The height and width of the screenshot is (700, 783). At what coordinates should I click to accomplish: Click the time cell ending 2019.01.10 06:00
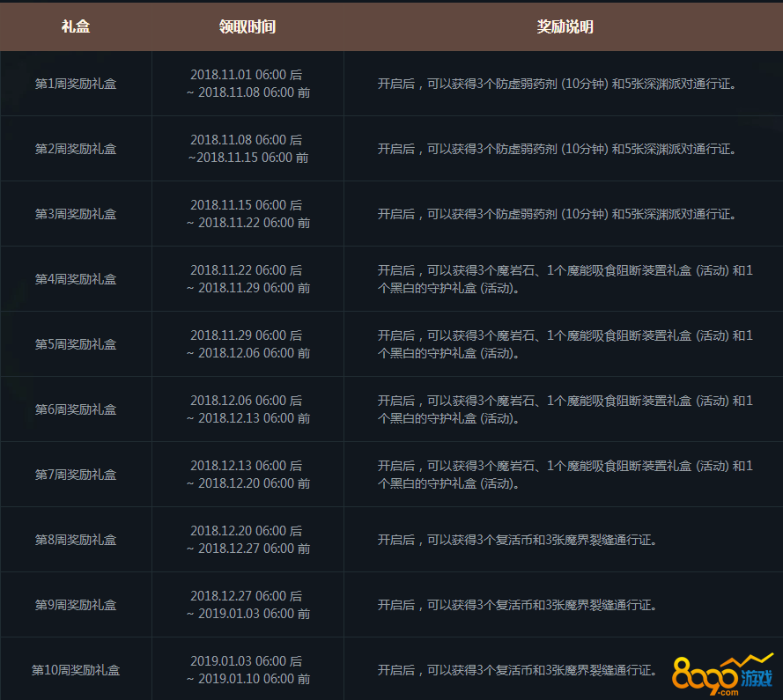tap(247, 670)
